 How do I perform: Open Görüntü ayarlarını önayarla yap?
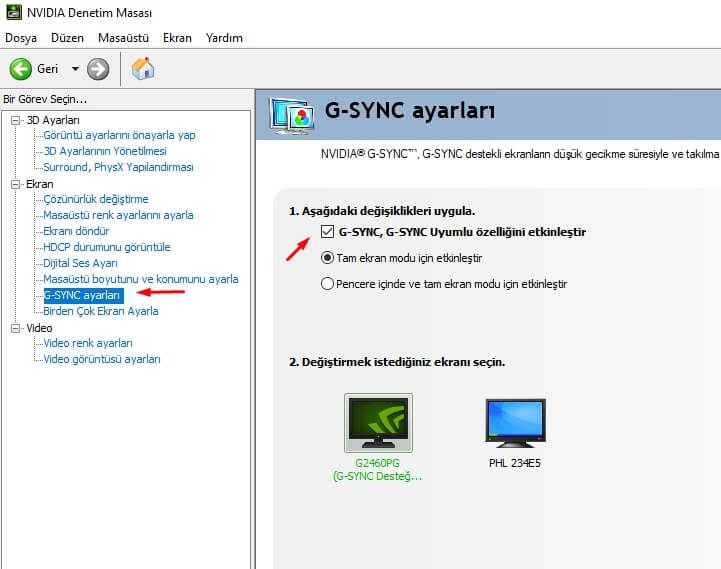point(119,135)
